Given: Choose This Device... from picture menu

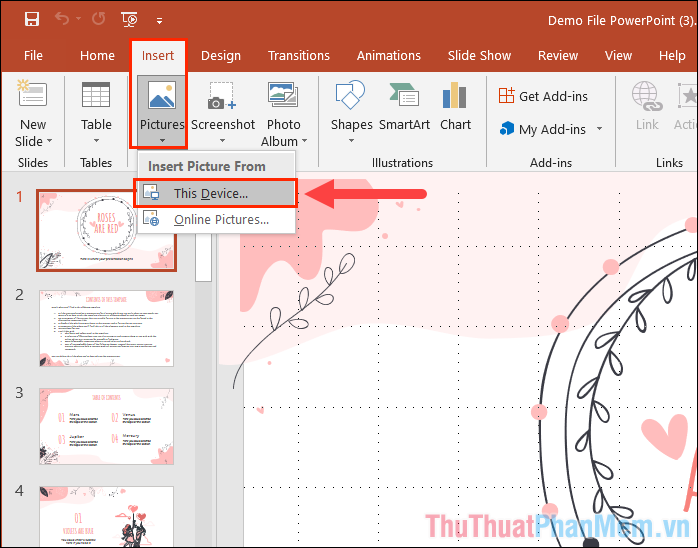Looking at the screenshot, I should pos(215,193).
